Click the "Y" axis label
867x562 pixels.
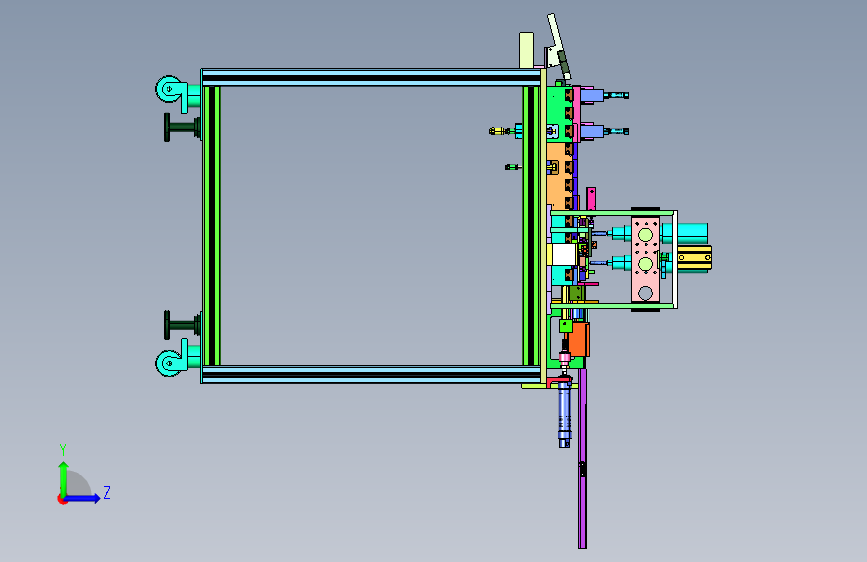click(x=63, y=449)
